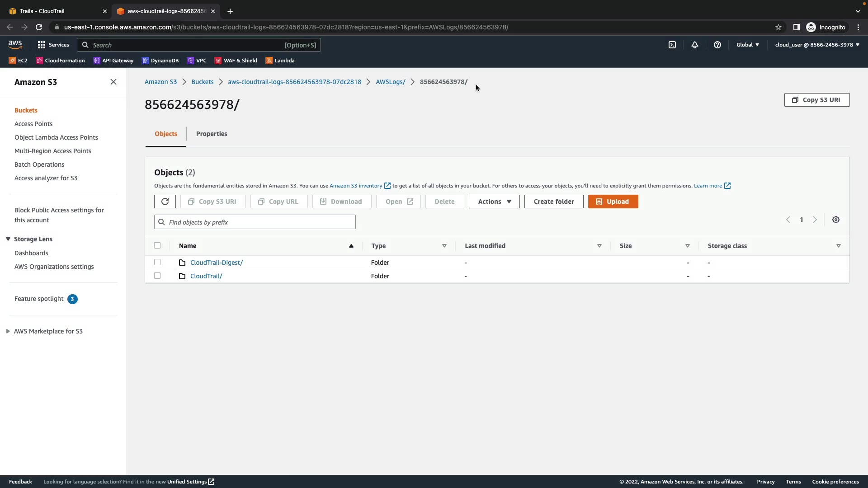Click the orange Upload button
Viewport: 868px width, 488px height.
point(613,202)
